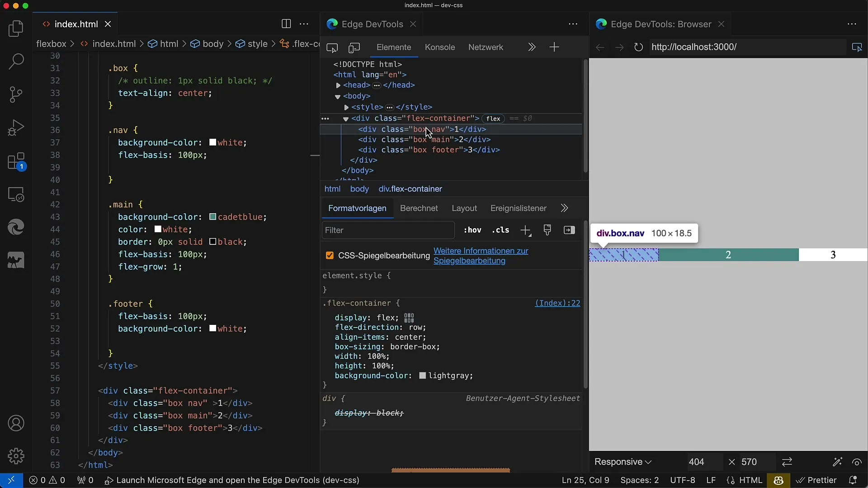The height and width of the screenshot is (488, 868).
Task: Switch to Konsole tab
Action: [x=440, y=47]
